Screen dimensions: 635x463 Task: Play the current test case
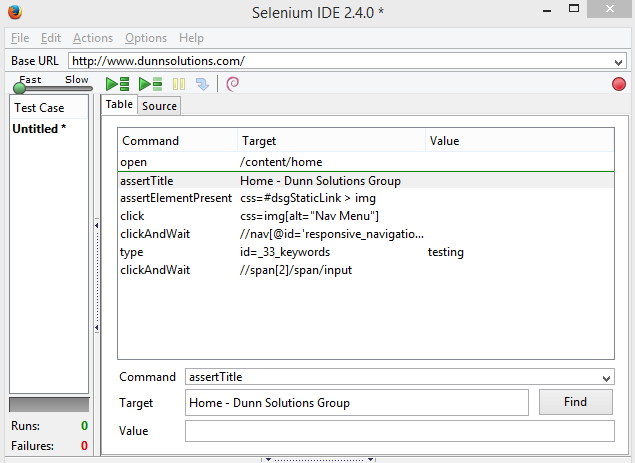pos(150,84)
